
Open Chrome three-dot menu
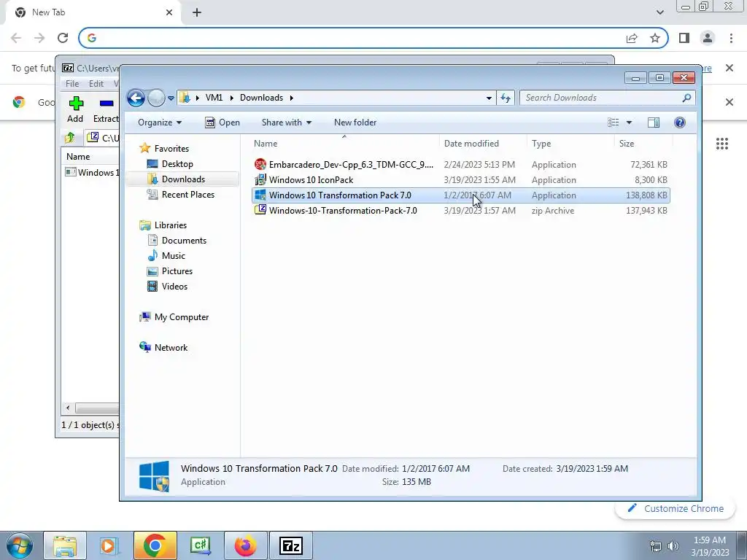point(731,38)
